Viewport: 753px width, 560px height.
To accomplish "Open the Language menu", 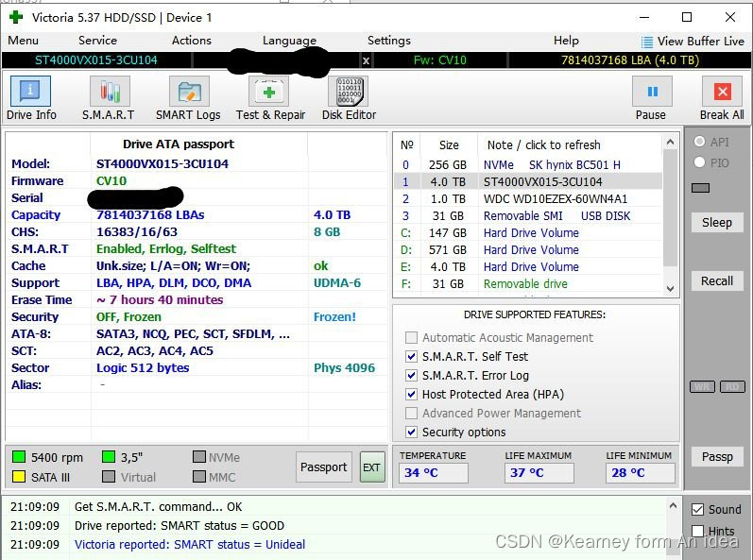I will click(x=289, y=41).
